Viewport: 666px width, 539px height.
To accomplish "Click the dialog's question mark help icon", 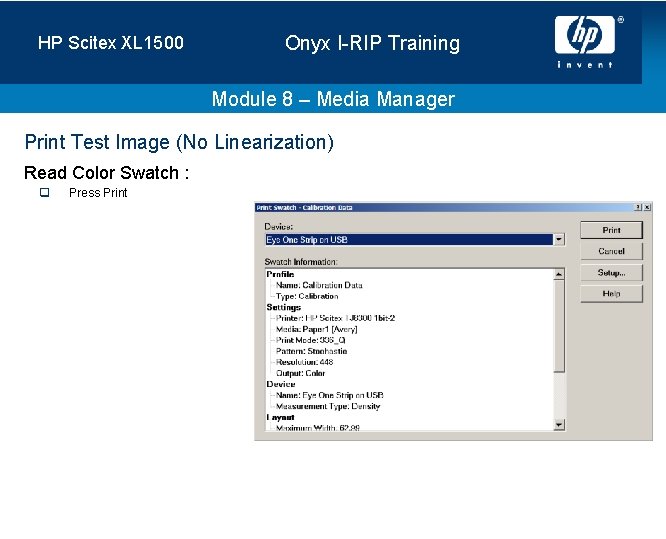I will pos(638,207).
